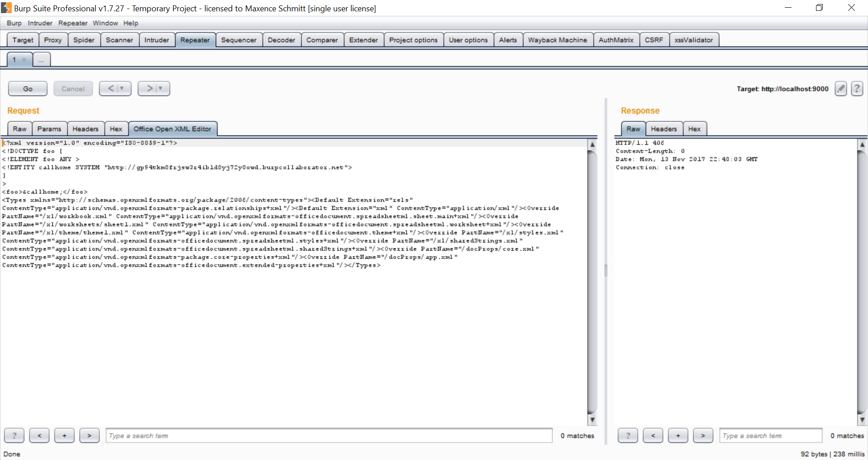Screen dimensions: 868x460
Task: Open the Repeater menu in menu bar
Action: 73,23
